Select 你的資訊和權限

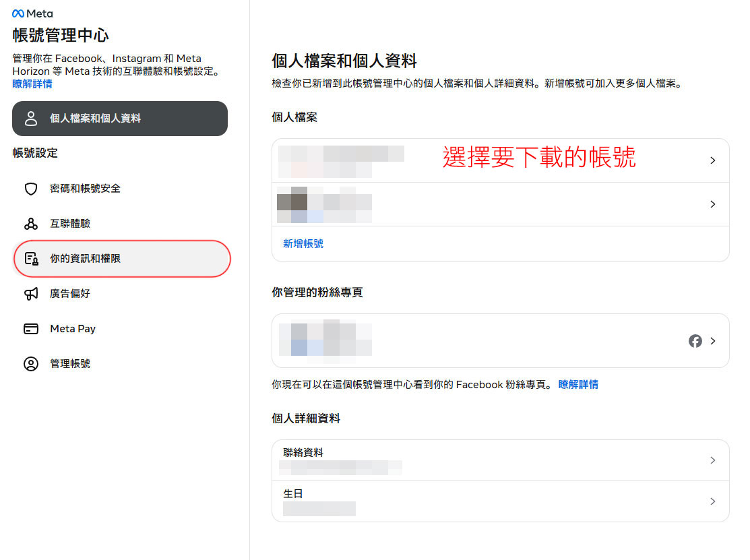(x=122, y=258)
